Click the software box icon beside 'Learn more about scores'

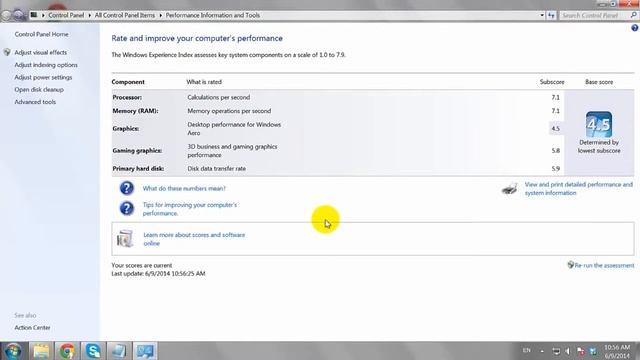(125, 239)
